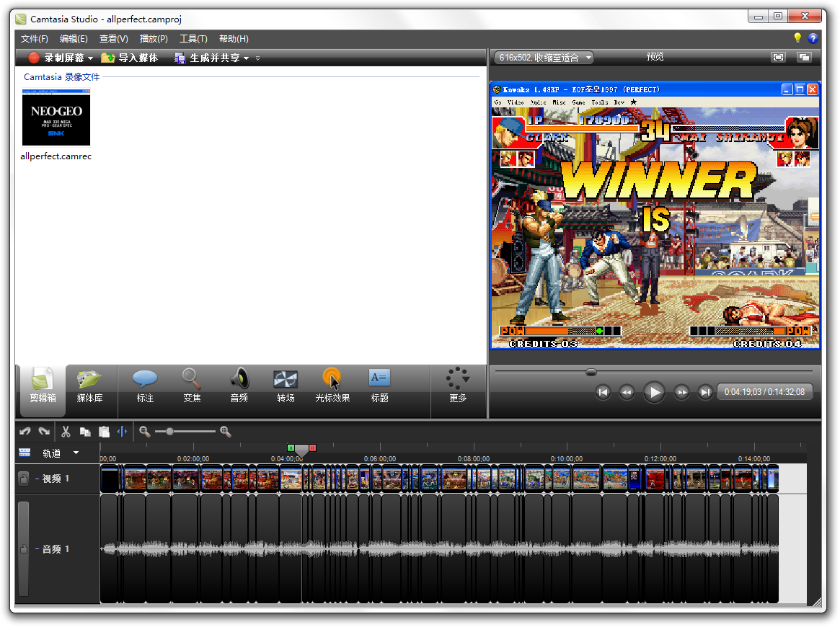Click the Play button in preview

(x=654, y=393)
